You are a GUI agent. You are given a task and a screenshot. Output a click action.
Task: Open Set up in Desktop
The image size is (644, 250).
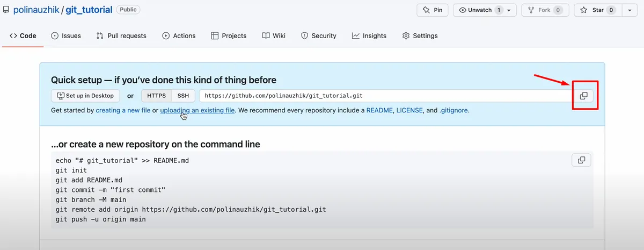85,96
